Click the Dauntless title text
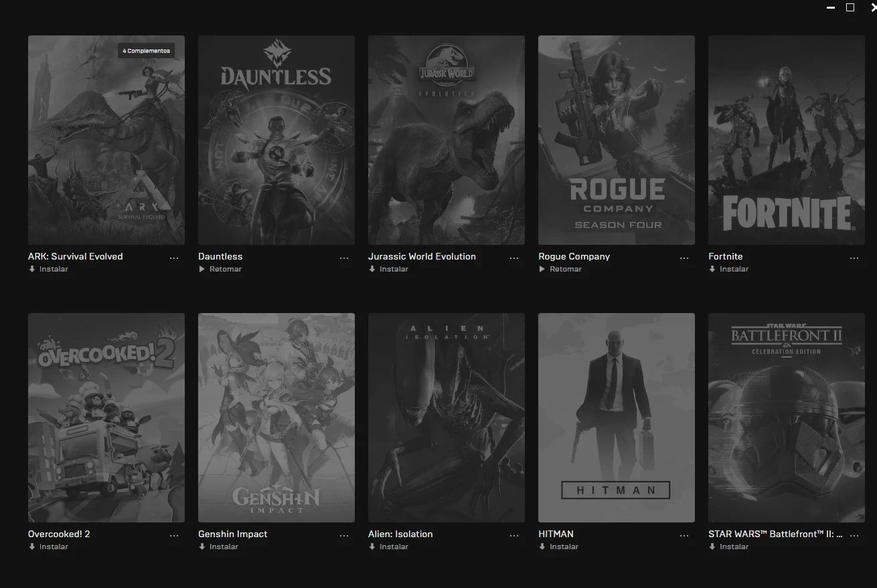The image size is (877, 588). click(x=220, y=256)
